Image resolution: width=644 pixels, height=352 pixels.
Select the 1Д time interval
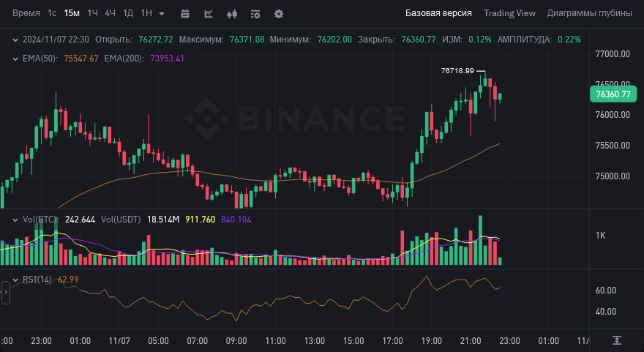[x=128, y=13]
